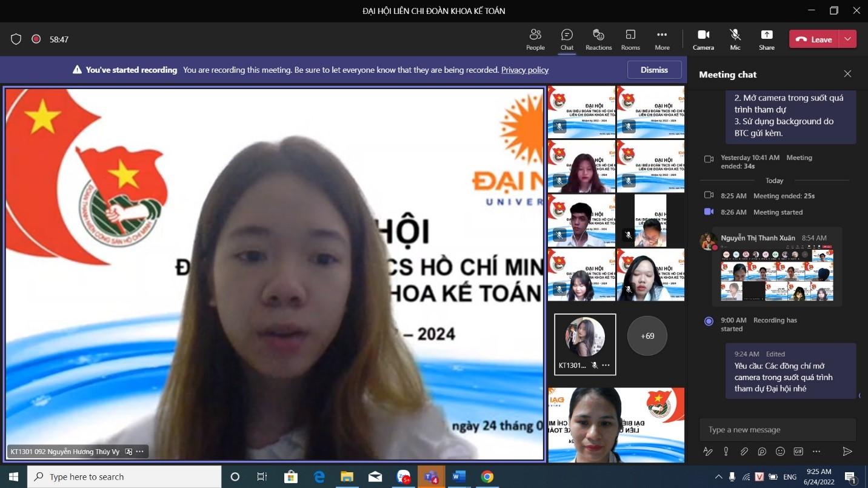Open the Share content tray
Image resolution: width=868 pixels, height=488 pixels.
tap(767, 39)
